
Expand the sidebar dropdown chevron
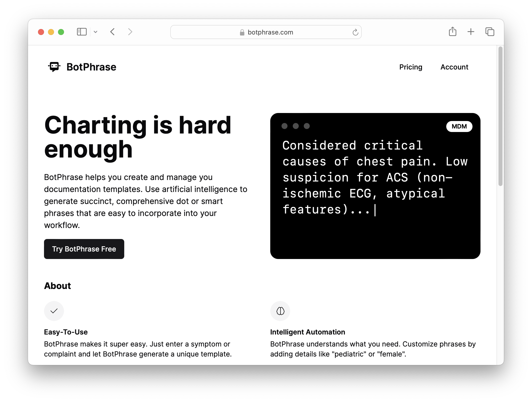click(x=95, y=32)
